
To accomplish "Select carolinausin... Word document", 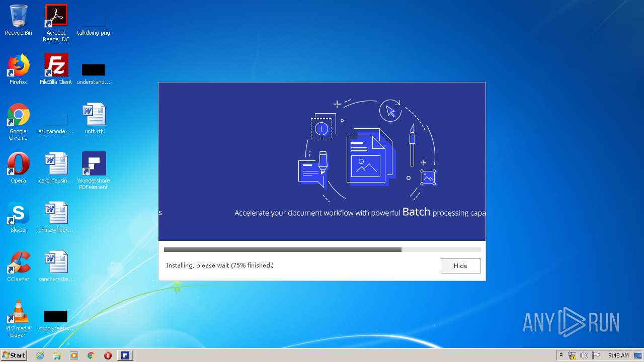I will 56,168.
